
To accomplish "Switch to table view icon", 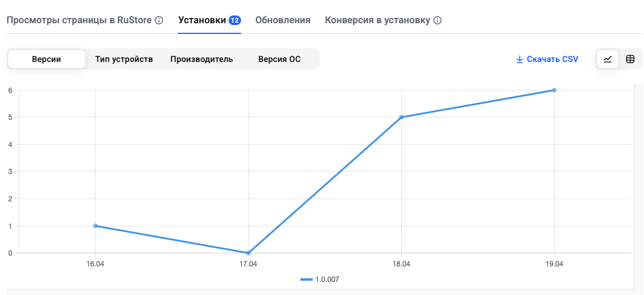I will click(x=630, y=59).
